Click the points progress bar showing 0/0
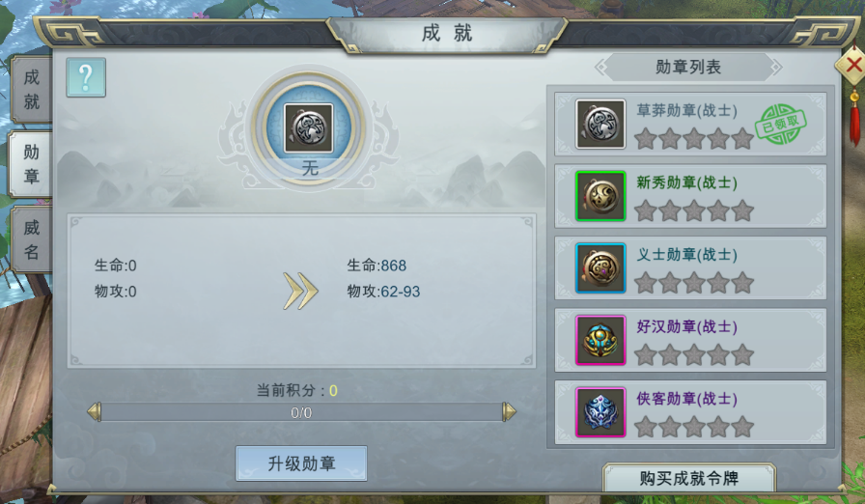Viewport: 865px width, 504px height. click(x=301, y=412)
